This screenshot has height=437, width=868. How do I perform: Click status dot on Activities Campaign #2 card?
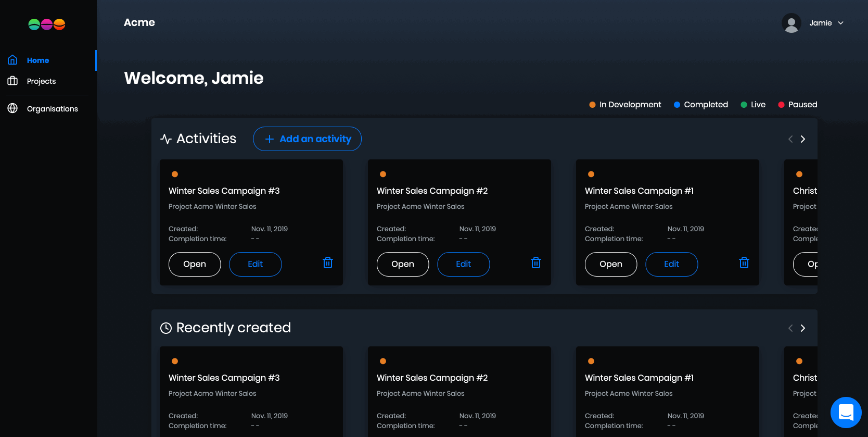point(383,174)
